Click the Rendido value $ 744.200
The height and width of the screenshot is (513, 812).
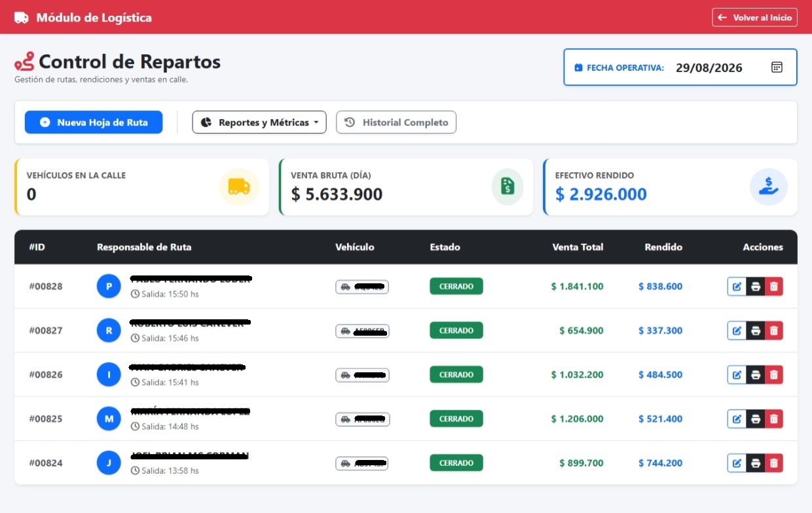point(660,463)
